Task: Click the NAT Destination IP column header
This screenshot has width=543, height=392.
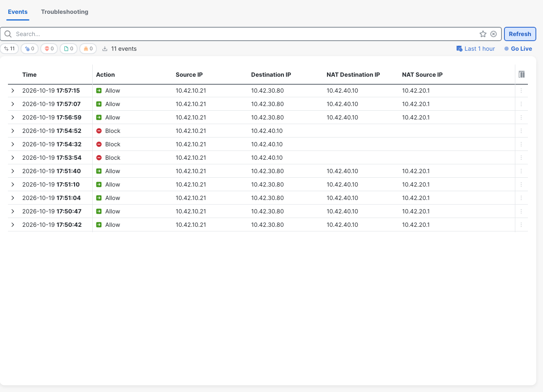Action: pyautogui.click(x=353, y=75)
